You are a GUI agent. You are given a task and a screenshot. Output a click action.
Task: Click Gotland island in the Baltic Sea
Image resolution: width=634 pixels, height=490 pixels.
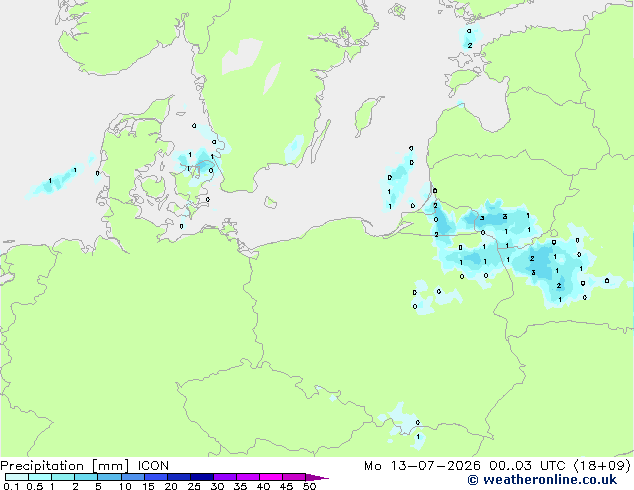366,114
